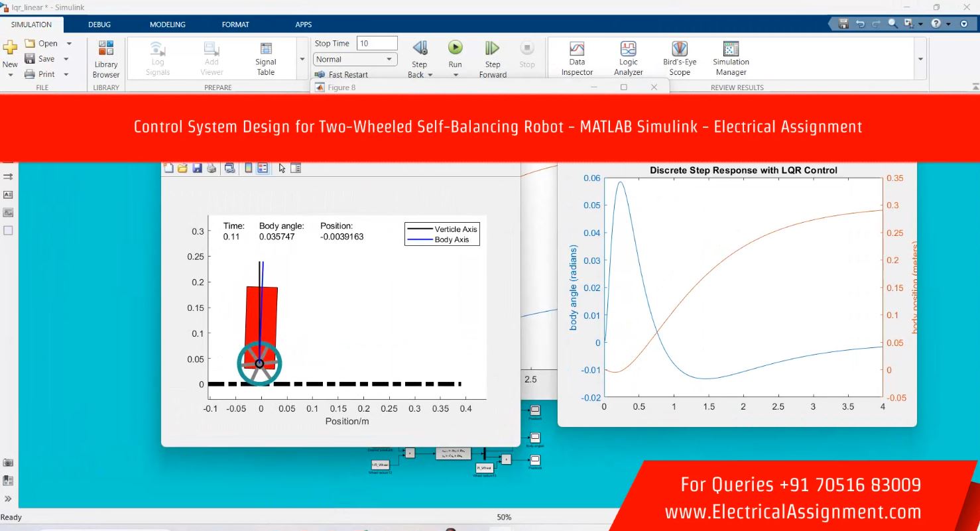Click the Step Forward icon
980x531 pixels.
coord(492,48)
